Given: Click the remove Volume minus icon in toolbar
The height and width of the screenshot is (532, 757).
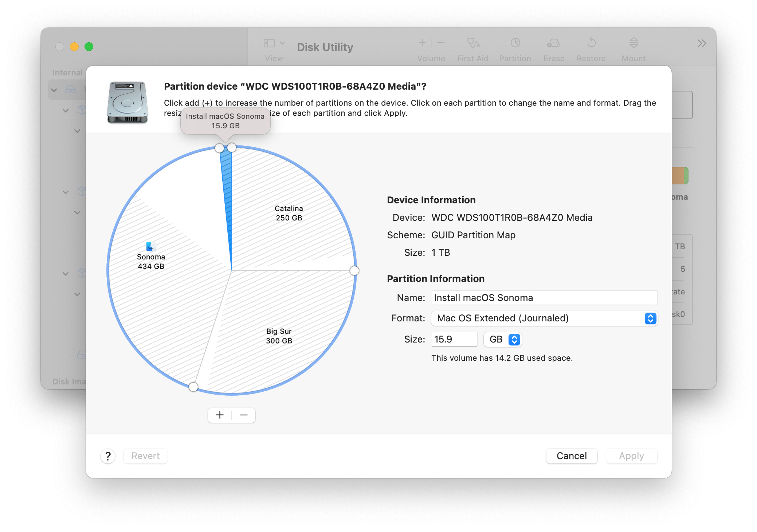Looking at the screenshot, I should pyautogui.click(x=440, y=43).
